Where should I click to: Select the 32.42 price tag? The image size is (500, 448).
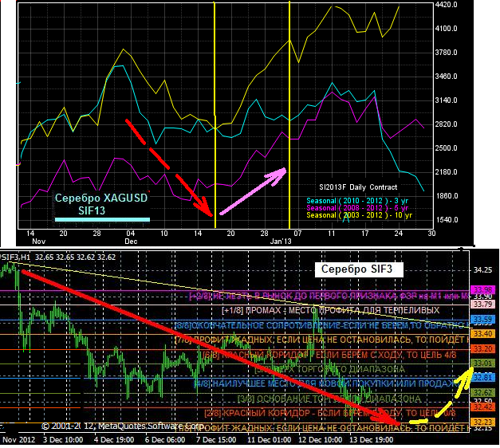point(482,407)
